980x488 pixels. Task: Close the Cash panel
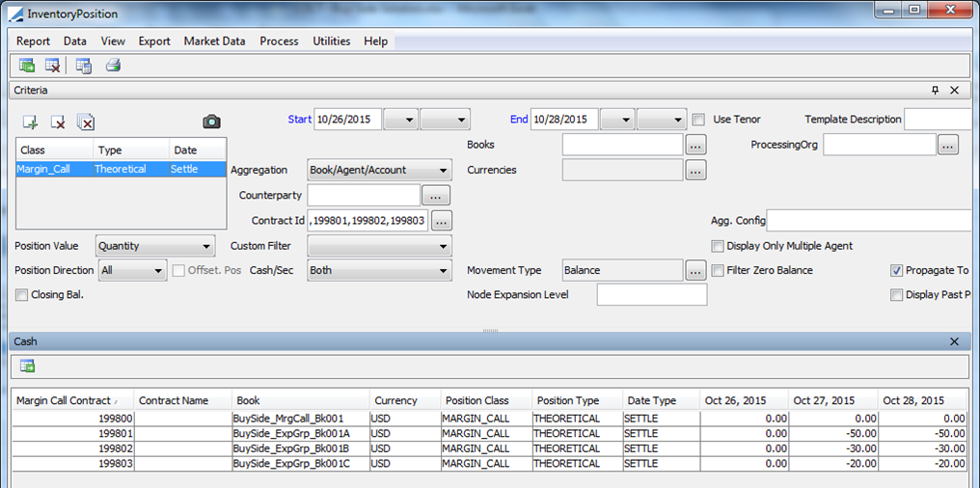954,341
